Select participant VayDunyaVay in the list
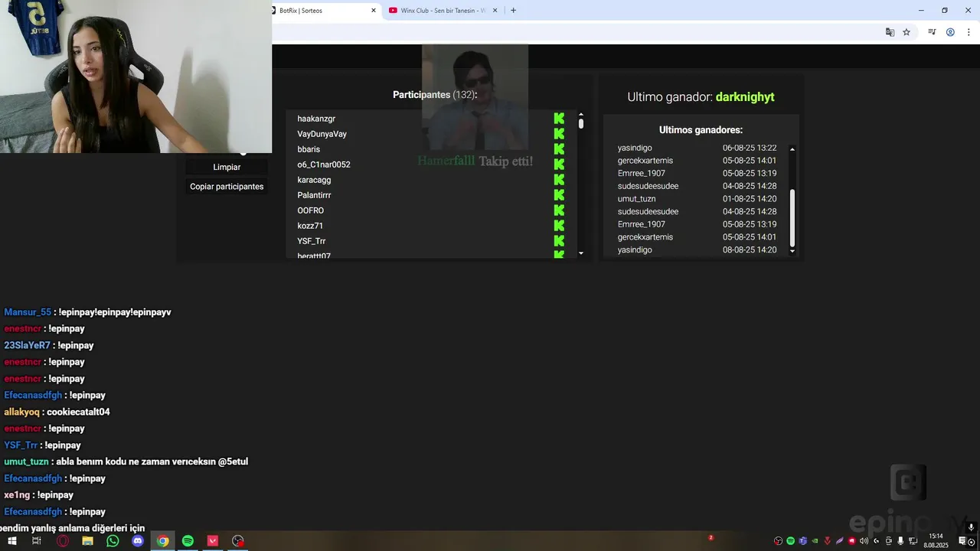 point(322,134)
